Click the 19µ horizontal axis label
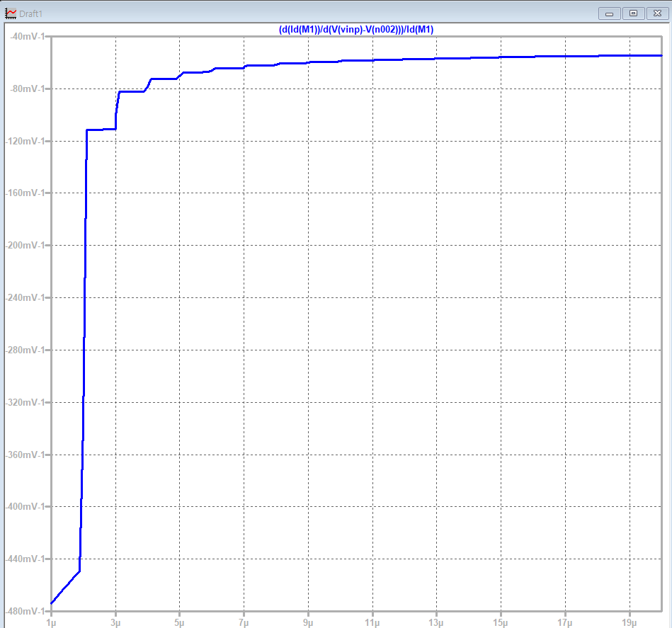The image size is (672, 628). coord(629,623)
